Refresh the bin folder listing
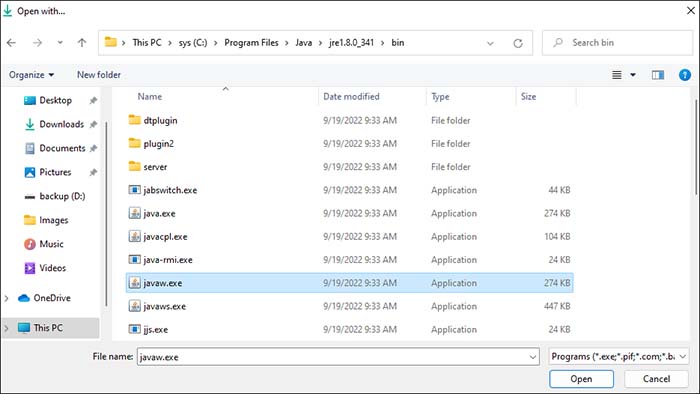 (518, 43)
